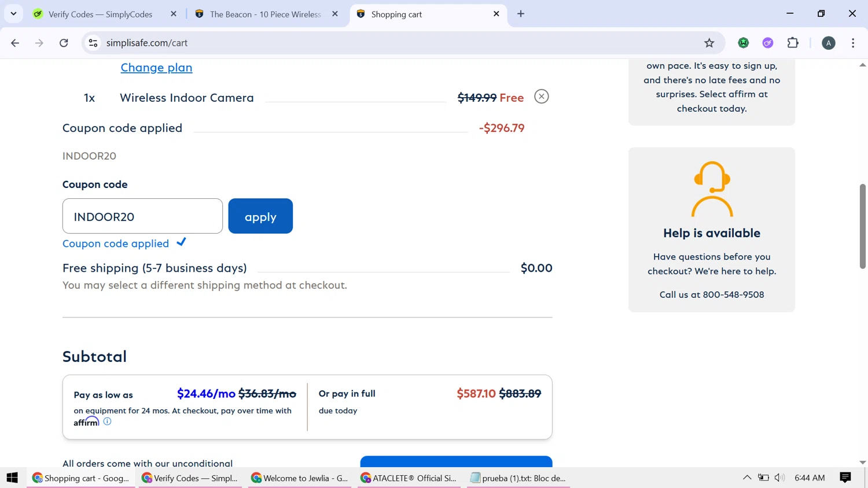Open the Chrome profile avatar
The width and height of the screenshot is (868, 488).
pos(828,43)
